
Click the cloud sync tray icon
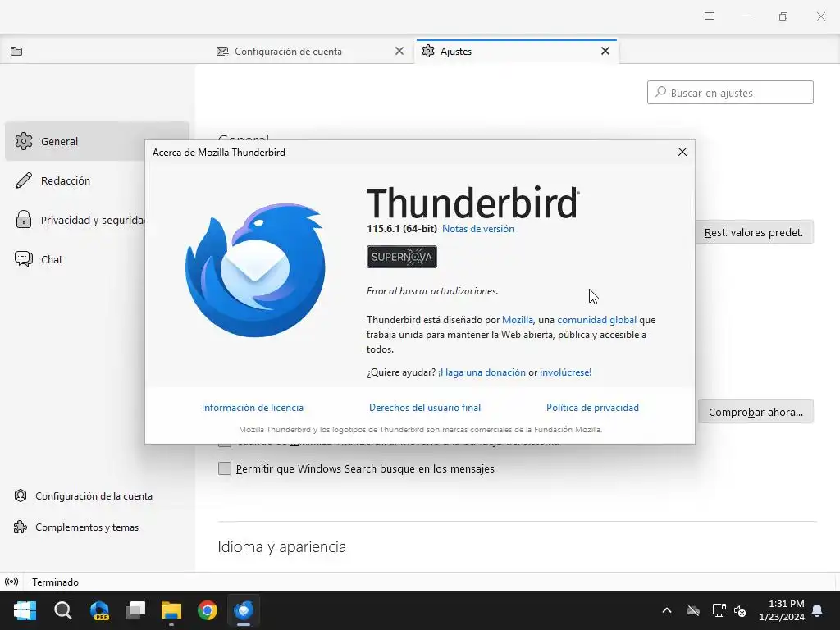[x=693, y=610]
